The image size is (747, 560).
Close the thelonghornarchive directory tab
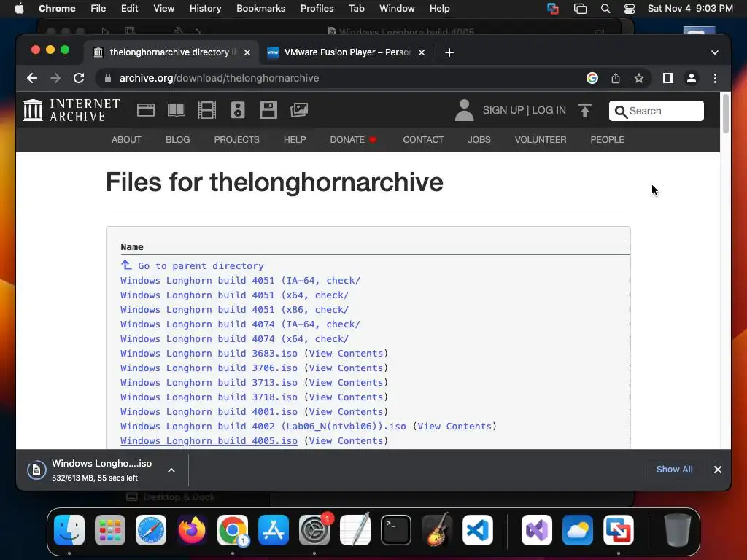pos(247,52)
